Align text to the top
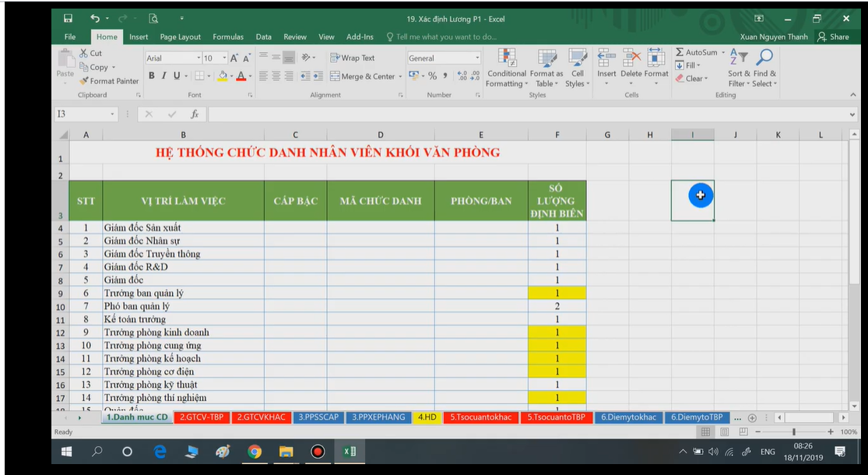868x475 pixels. tap(263, 57)
